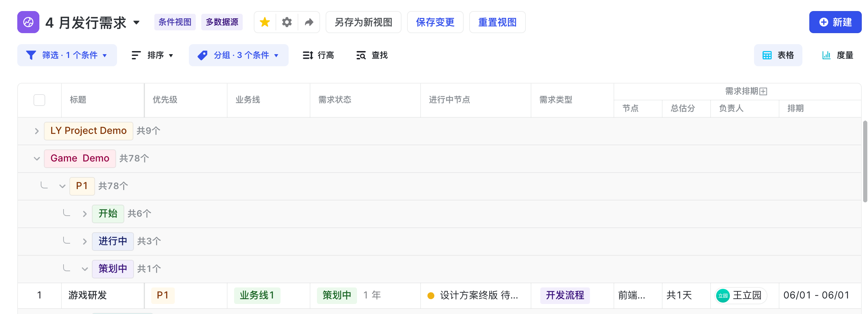The image size is (868, 314).
Task: Click the 新建 create button
Action: pyautogui.click(x=835, y=22)
